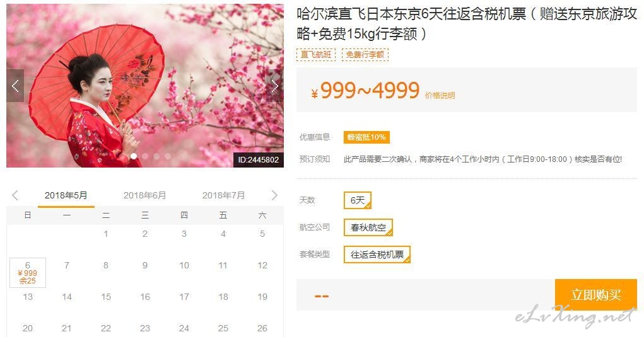The width and height of the screenshot is (644, 337).
Task: Switch calendar to the 2018年5月 tab
Action: point(66,195)
